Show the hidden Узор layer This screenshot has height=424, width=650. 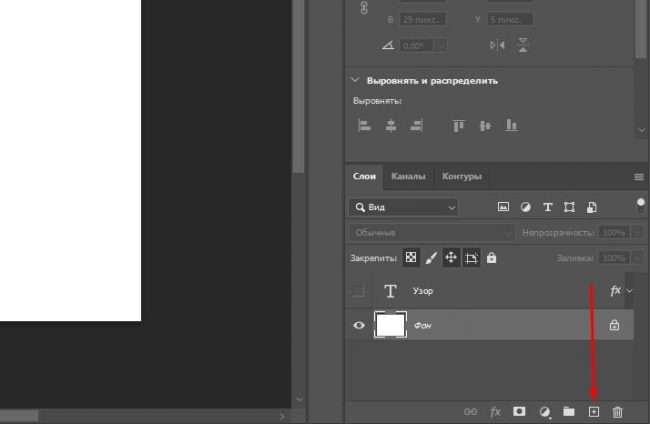tap(359, 291)
